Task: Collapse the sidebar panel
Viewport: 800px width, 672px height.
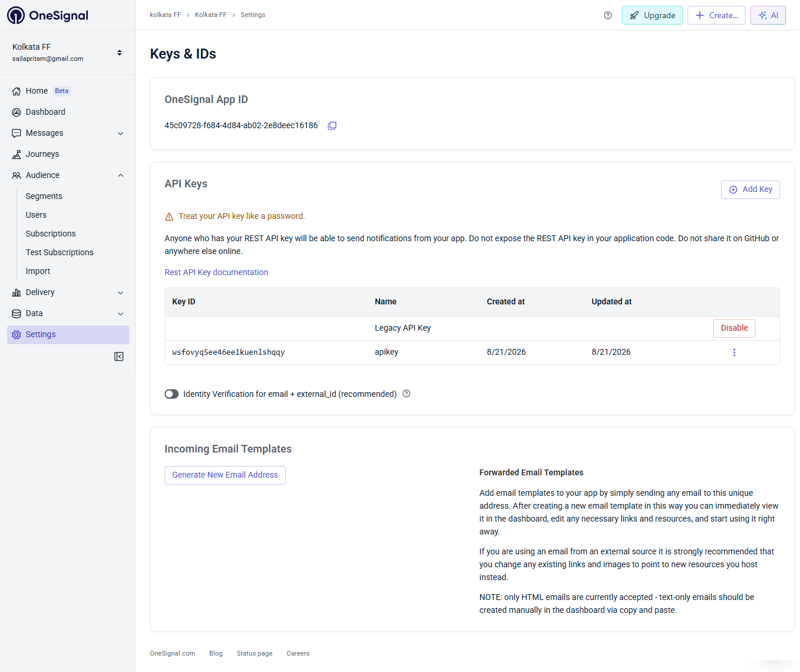Action: [x=119, y=356]
